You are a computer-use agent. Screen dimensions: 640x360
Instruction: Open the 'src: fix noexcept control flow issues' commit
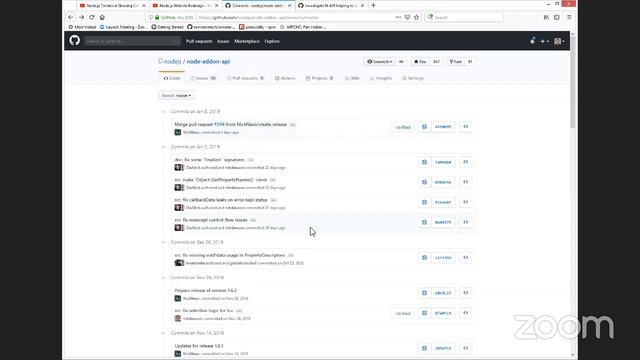click(x=211, y=220)
